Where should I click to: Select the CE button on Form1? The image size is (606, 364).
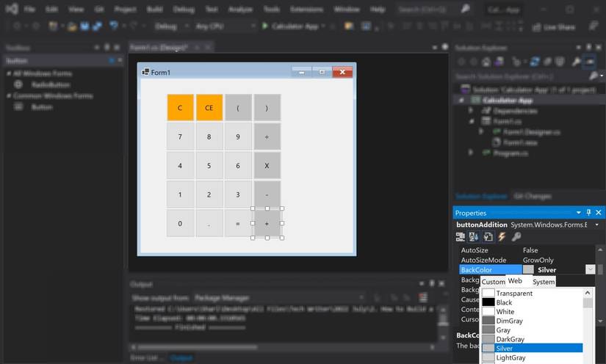pos(209,108)
